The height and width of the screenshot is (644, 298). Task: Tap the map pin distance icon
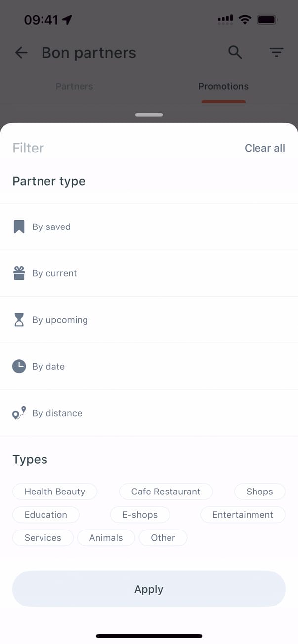coord(19,413)
